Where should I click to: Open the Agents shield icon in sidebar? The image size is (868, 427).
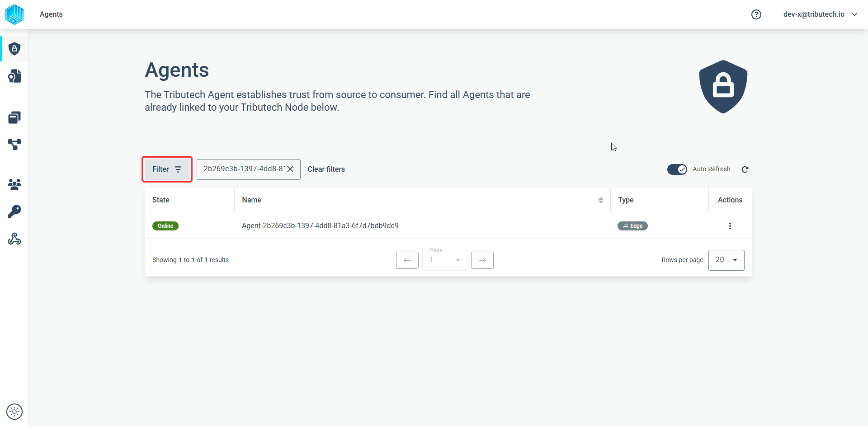14,49
